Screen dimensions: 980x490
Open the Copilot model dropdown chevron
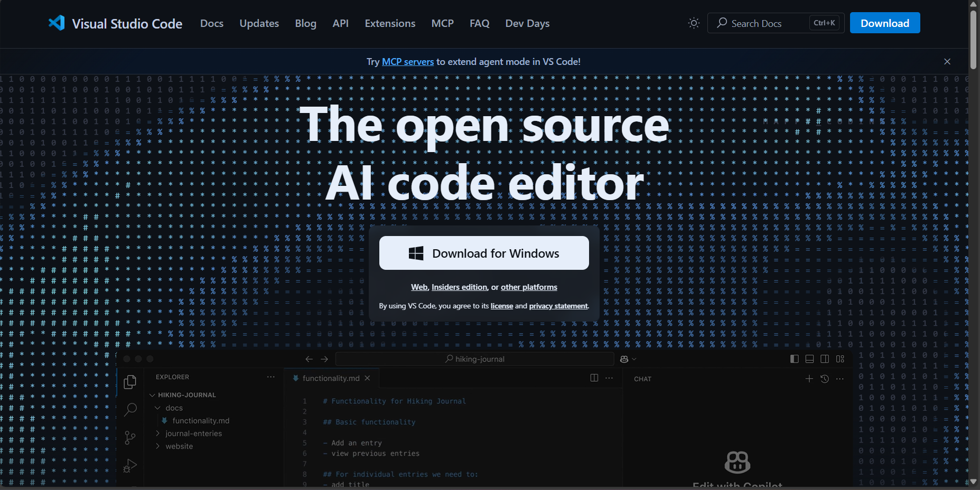click(x=635, y=359)
